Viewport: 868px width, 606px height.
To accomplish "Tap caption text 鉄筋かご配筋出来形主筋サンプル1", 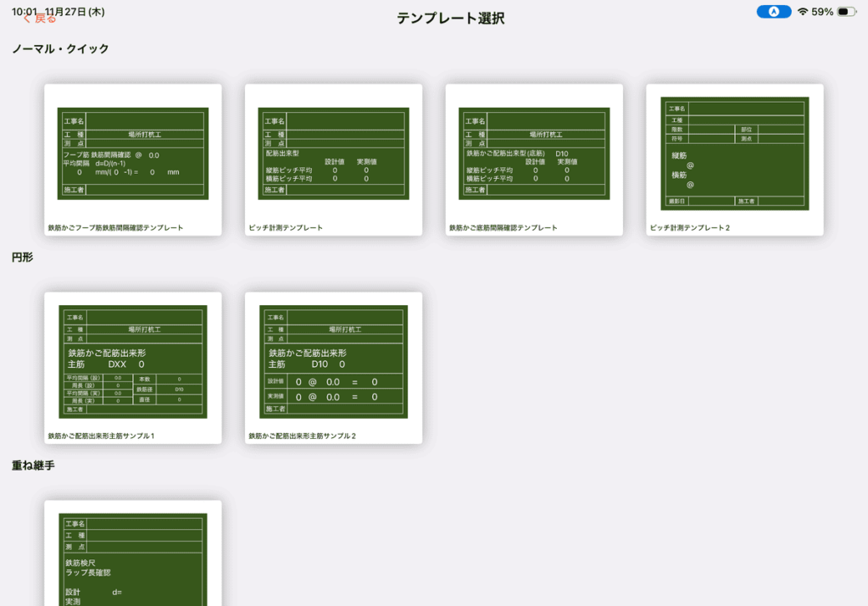I will (101, 436).
